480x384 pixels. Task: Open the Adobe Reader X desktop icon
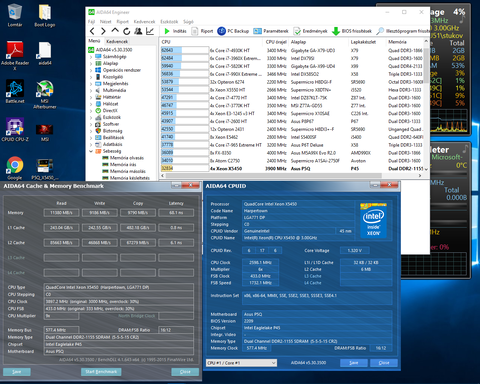click(15, 56)
